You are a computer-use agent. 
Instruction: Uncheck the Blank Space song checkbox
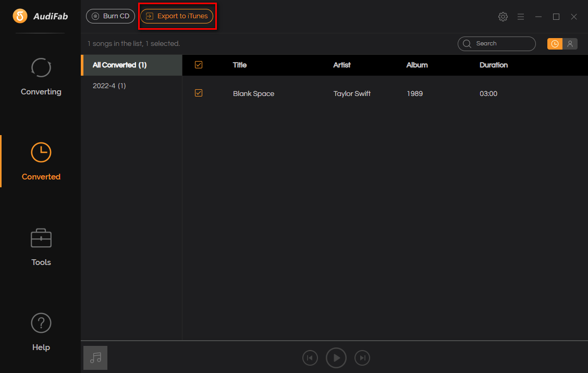pyautogui.click(x=199, y=93)
